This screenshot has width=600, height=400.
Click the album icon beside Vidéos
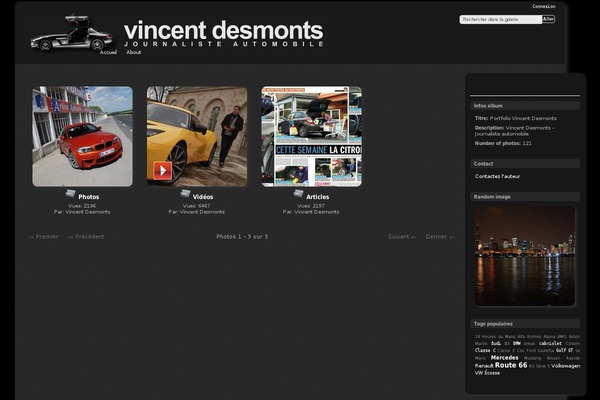[x=185, y=194]
